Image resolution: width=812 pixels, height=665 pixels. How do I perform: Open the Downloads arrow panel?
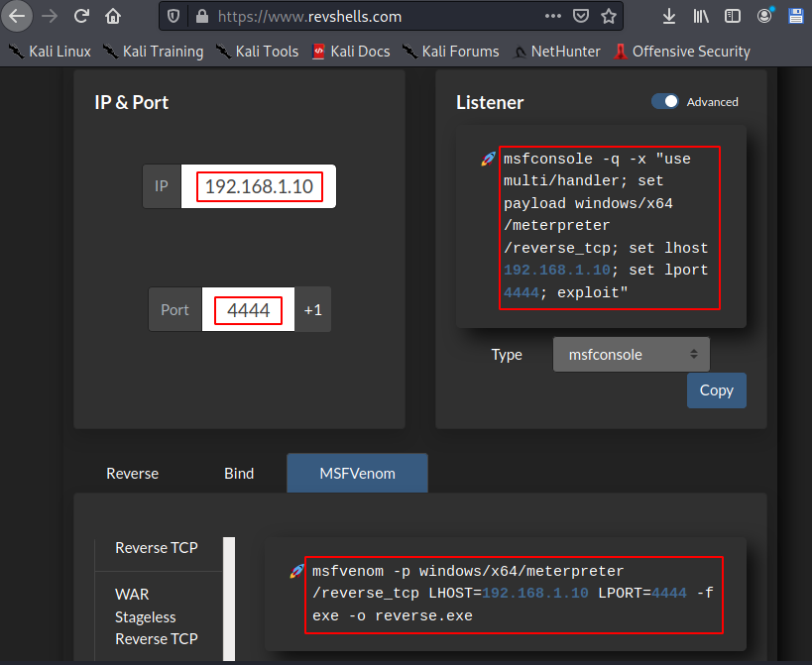tap(669, 16)
